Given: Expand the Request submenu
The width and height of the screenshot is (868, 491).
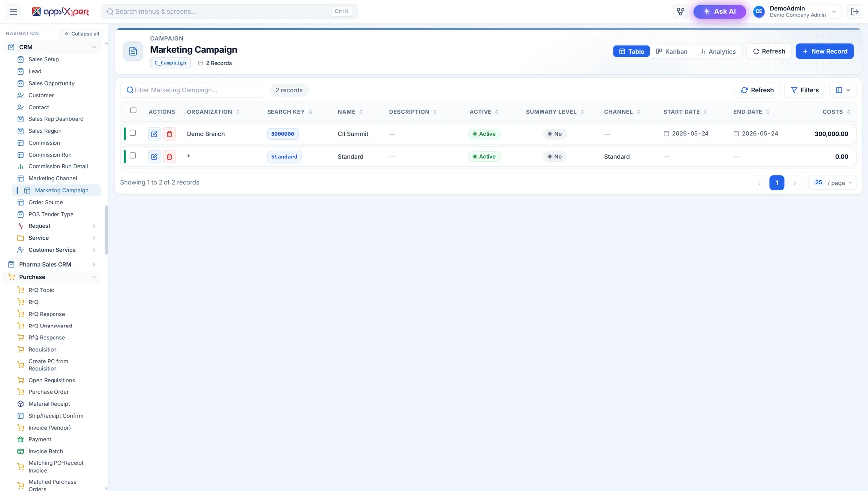Looking at the screenshot, I should [x=56, y=226].
